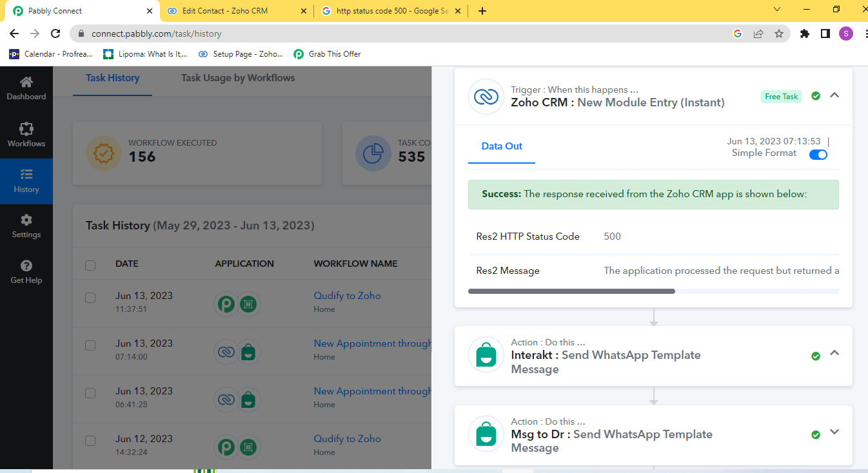Expand the Msg to Dr action step
The height and width of the screenshot is (473, 868).
tap(834, 432)
